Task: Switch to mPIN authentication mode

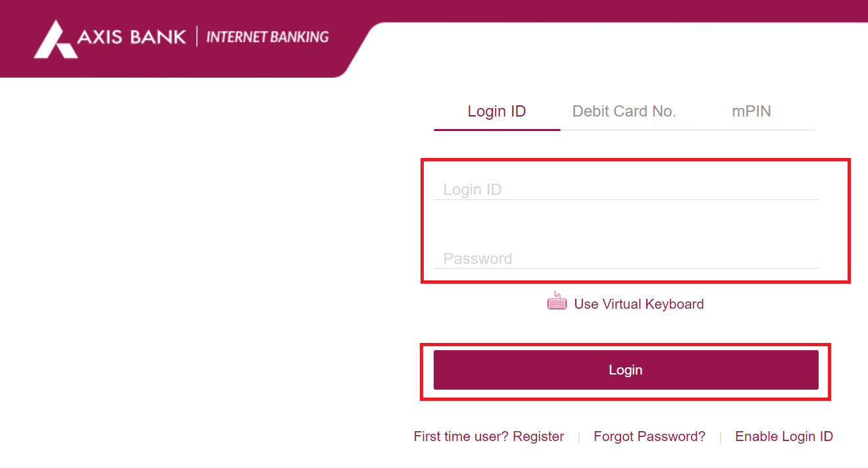Action: (x=751, y=111)
